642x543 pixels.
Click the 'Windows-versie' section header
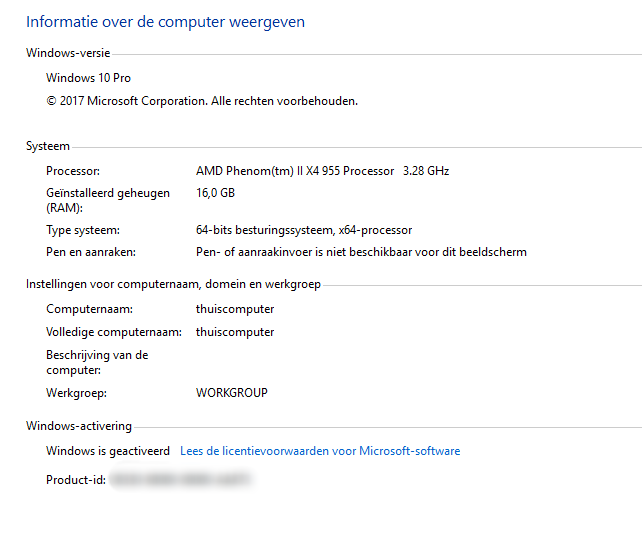tap(68, 53)
